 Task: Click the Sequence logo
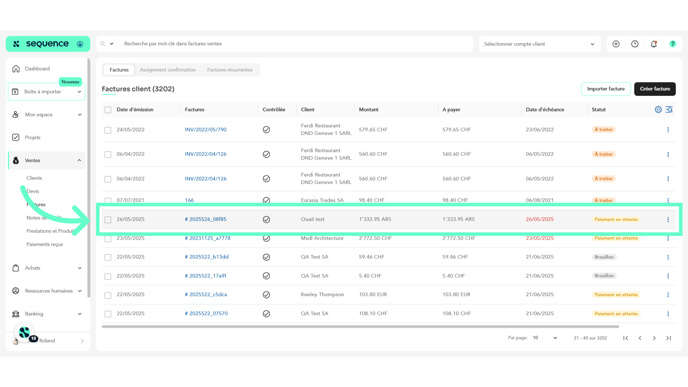[x=47, y=44]
